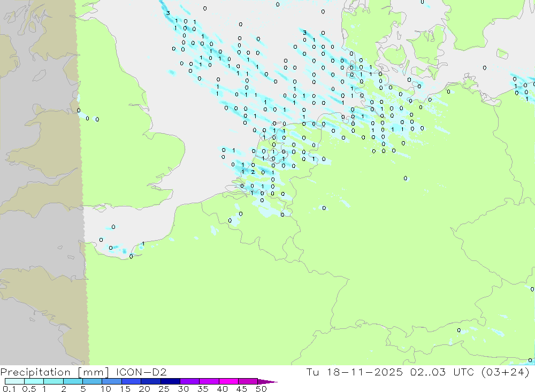Click the legend label '50'
The width and height of the screenshot is (535, 392).
coord(261,389)
